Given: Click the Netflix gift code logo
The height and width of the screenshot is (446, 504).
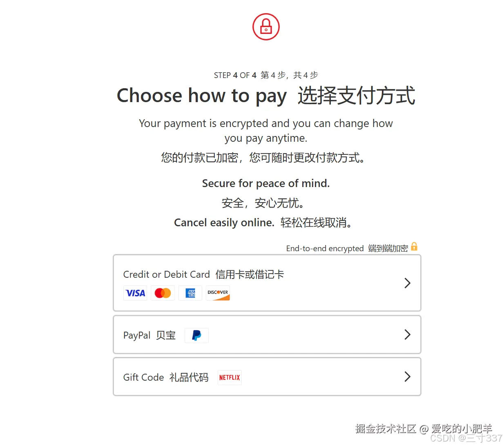Looking at the screenshot, I should pyautogui.click(x=230, y=377).
